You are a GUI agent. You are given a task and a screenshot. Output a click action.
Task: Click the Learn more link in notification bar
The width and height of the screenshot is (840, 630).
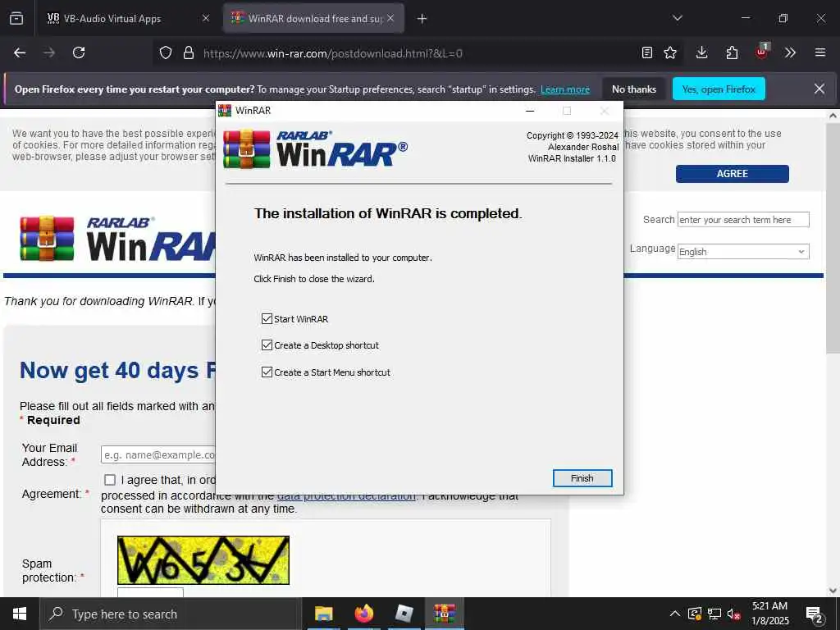point(565,89)
